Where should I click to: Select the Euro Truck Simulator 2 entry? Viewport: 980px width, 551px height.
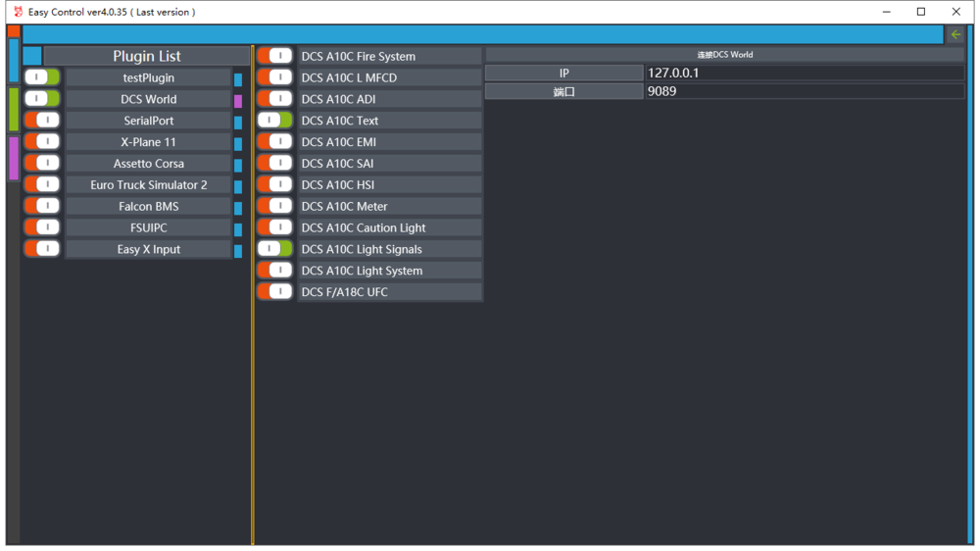click(149, 184)
